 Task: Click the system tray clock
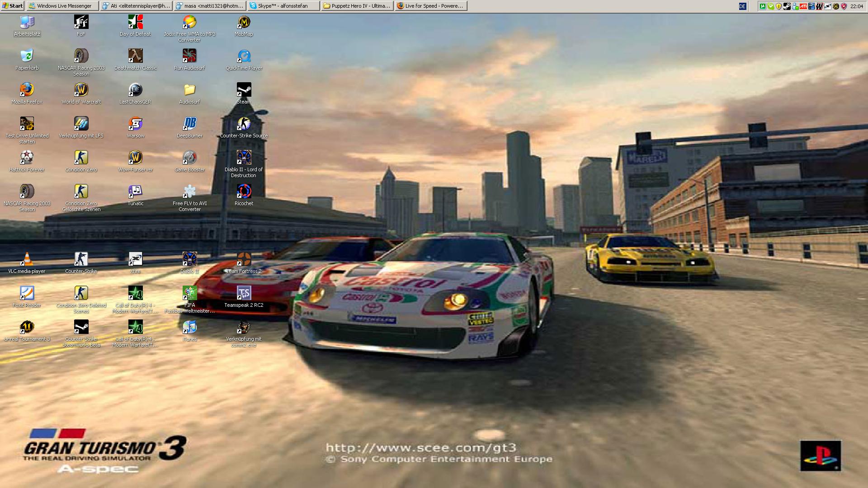click(856, 6)
